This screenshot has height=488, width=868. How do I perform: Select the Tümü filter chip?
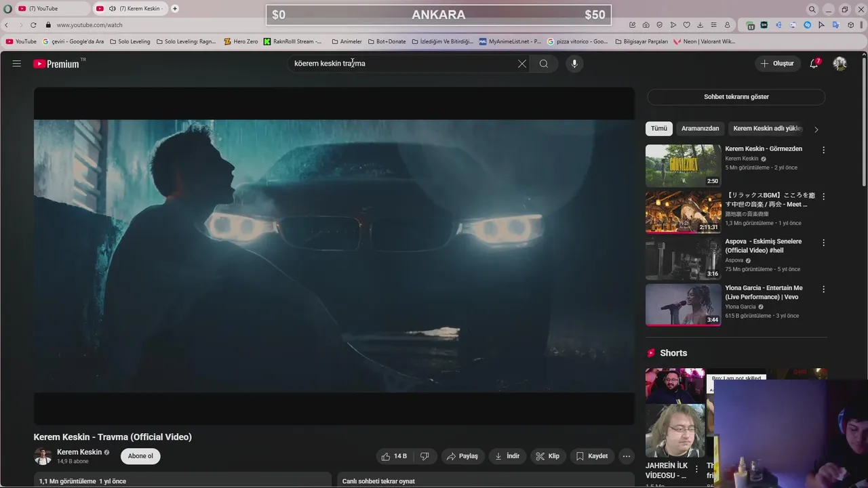tap(659, 129)
